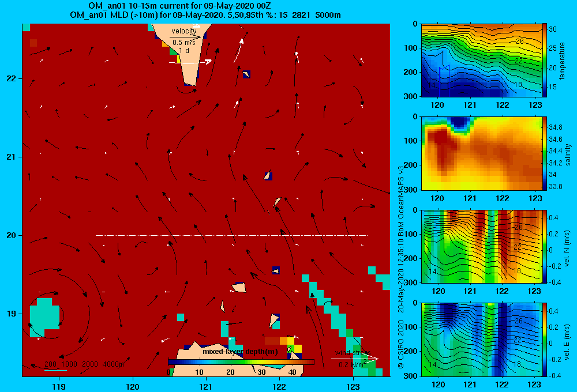This screenshot has height=392, width=577.
Task: Open the northward velocity section plot
Action: [x=481, y=246]
